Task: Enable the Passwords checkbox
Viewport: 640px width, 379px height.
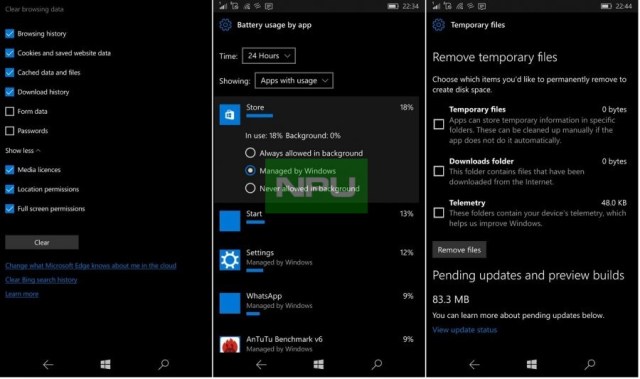Action: 10,131
